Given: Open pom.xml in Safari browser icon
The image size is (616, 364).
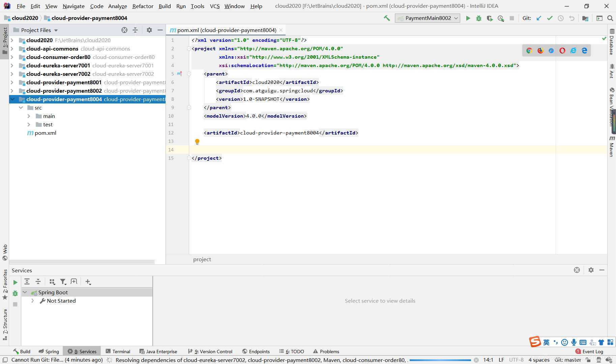Looking at the screenshot, I should 551,51.
